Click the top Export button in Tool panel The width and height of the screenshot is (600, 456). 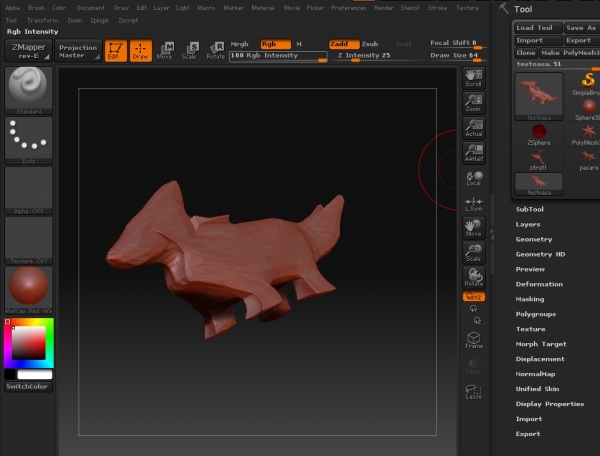[x=582, y=41]
